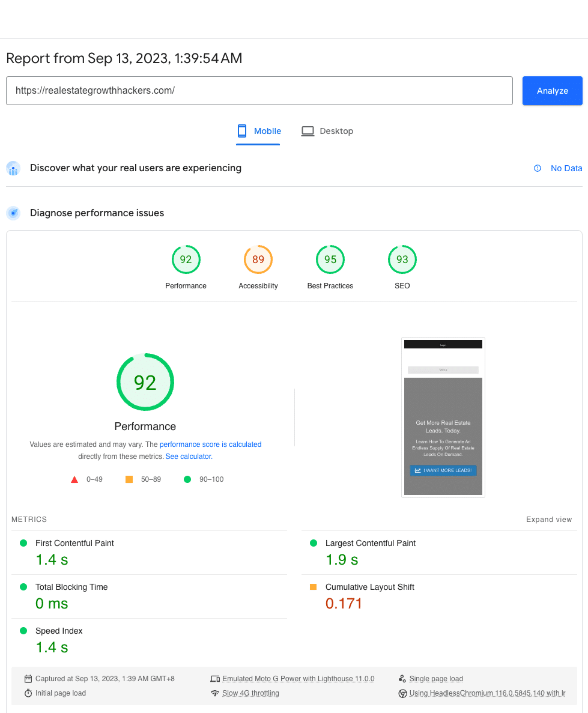Expand view of the metrics section
The image size is (588, 713).
tap(549, 520)
